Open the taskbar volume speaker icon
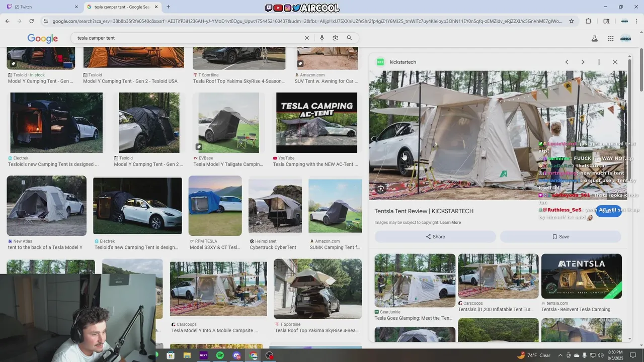 [600, 355]
